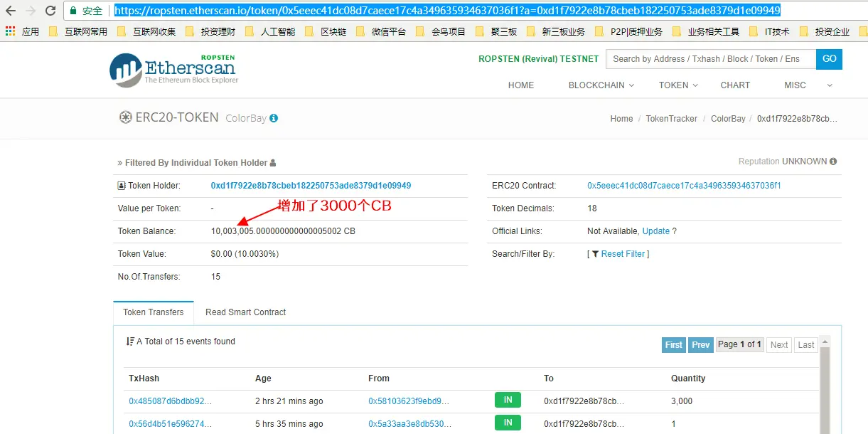Open sender address 0x58103623f9ebd9...
868x434 pixels.
click(409, 401)
